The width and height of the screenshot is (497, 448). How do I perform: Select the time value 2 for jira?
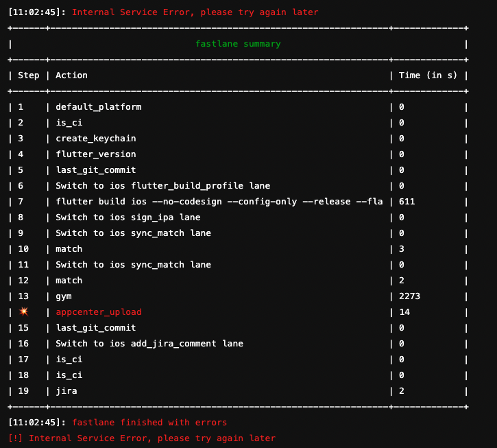pos(402,391)
